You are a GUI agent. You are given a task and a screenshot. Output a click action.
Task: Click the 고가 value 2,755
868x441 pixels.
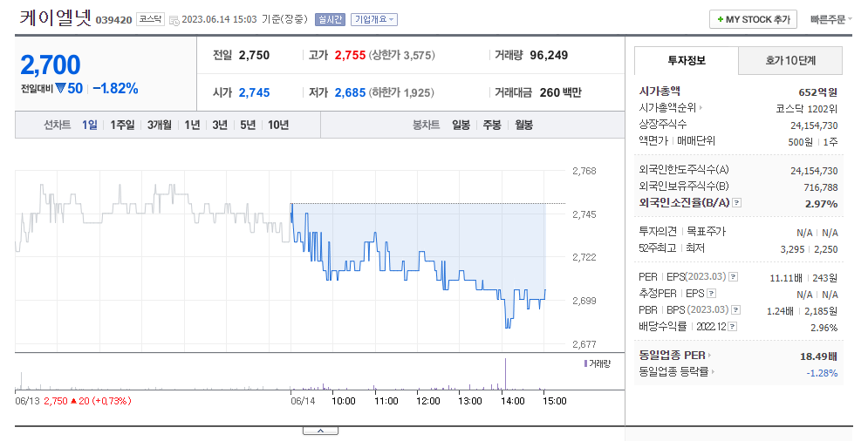click(x=350, y=55)
